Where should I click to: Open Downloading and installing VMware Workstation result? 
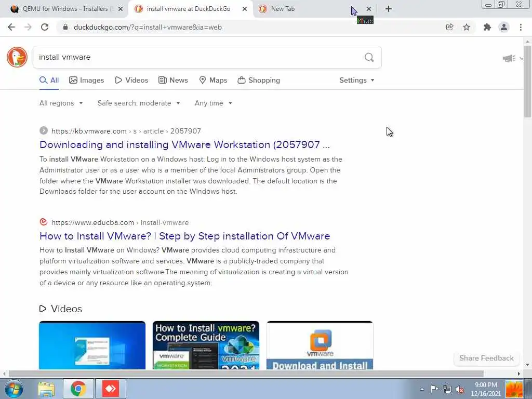[x=184, y=144]
